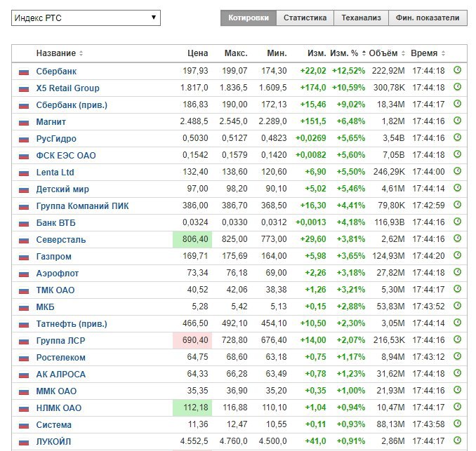
Task: Select the highlighted price 806,40 for Северсталь
Action: 192,239
